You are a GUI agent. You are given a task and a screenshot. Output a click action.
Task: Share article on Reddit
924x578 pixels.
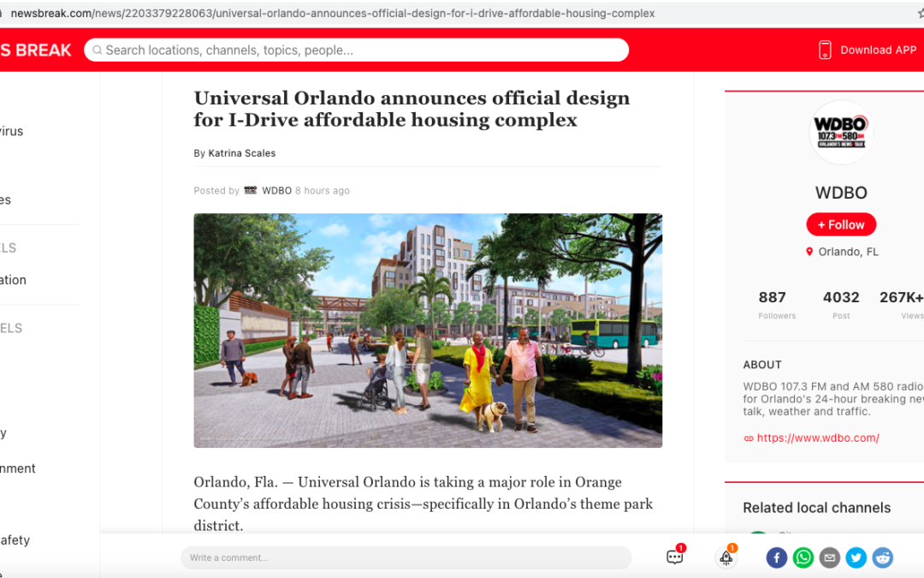point(883,557)
